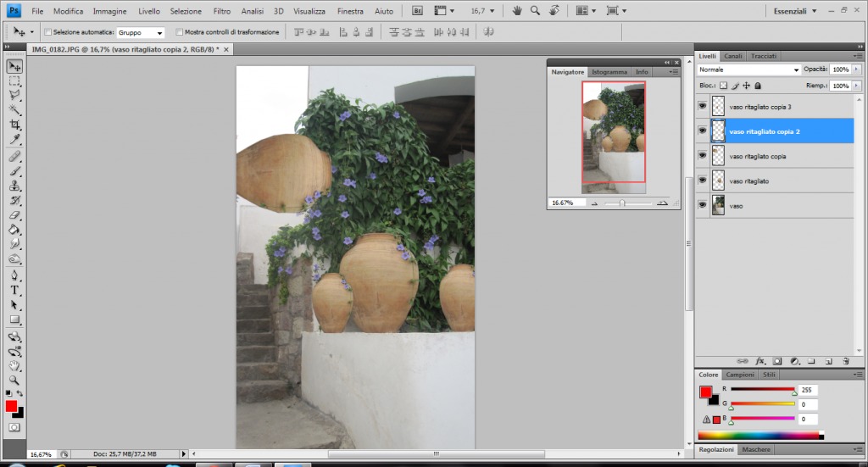
Task: Switch to the Canali tab
Action: coord(734,56)
